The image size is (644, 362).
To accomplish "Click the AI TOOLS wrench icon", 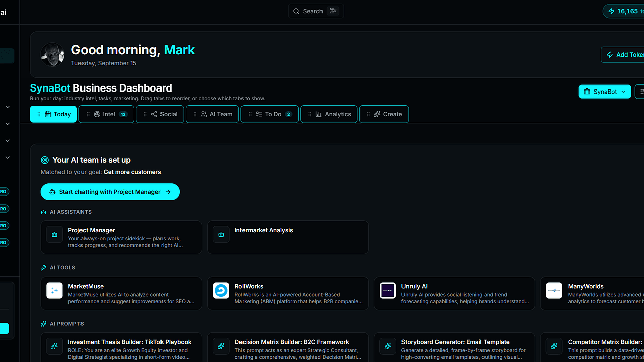I will tap(44, 268).
